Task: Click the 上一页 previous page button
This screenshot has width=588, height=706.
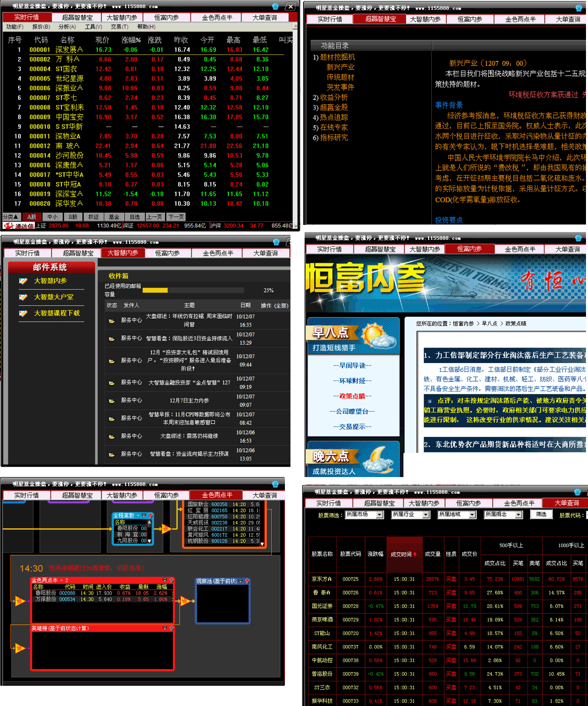Action: pyautogui.click(x=155, y=217)
